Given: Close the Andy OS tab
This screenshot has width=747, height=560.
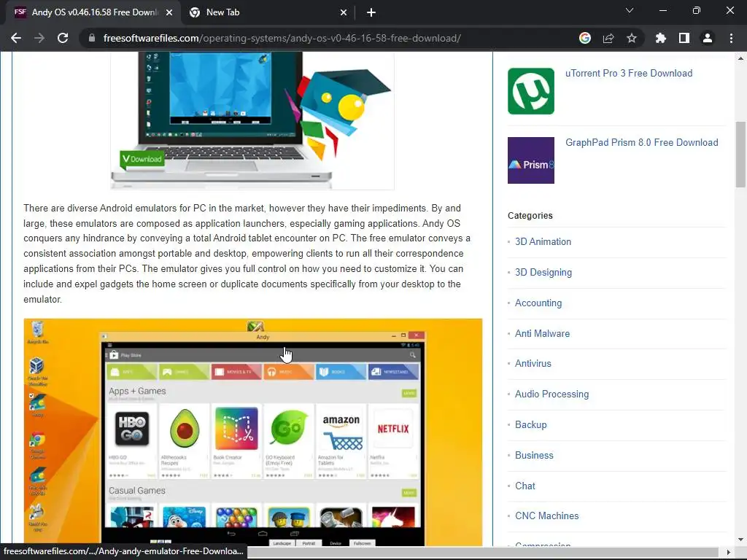Looking at the screenshot, I should tap(169, 12).
